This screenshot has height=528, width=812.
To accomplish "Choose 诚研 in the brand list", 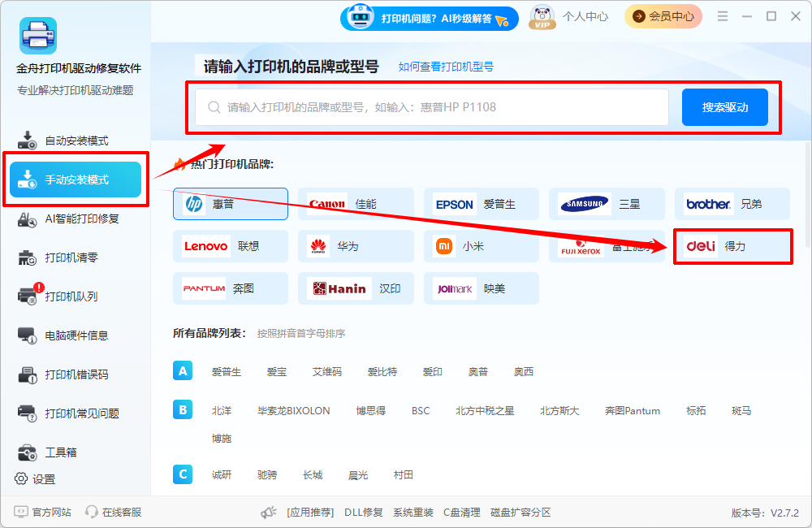I will pyautogui.click(x=222, y=474).
